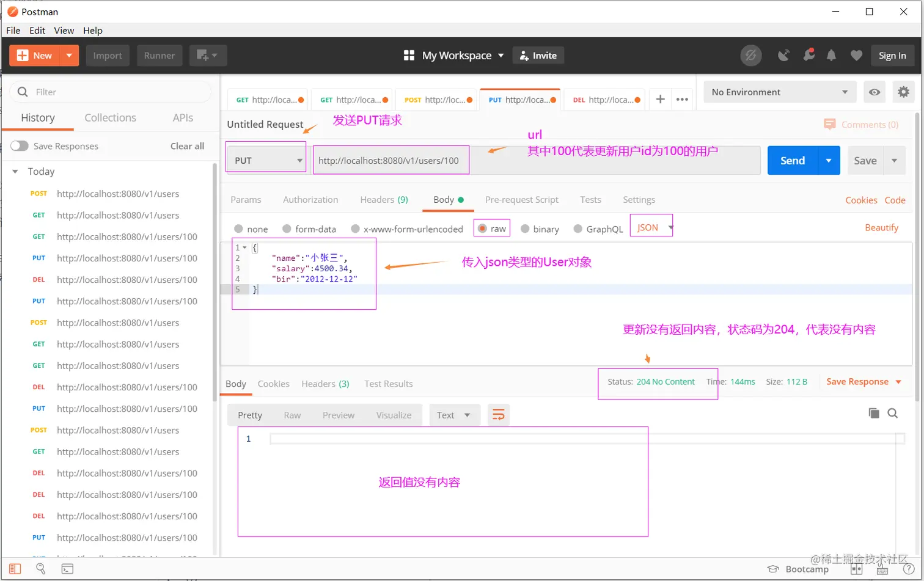Click the two-pane layout icon

tap(856, 569)
